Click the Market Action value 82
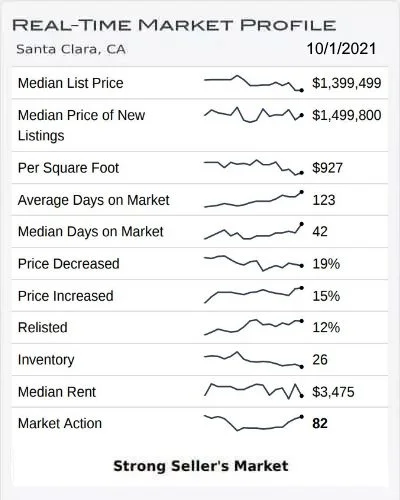 [x=320, y=423]
